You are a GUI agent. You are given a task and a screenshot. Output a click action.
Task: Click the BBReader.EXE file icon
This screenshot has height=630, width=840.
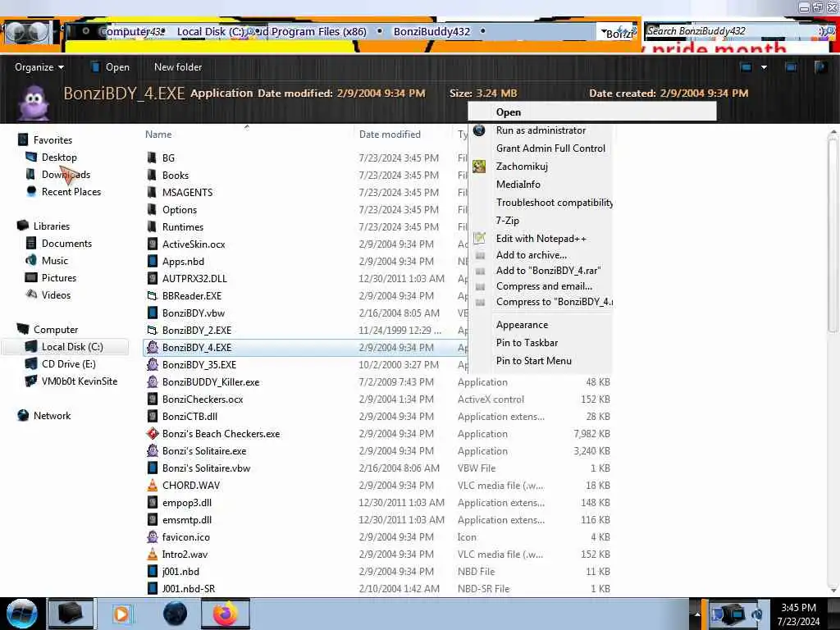(152, 295)
